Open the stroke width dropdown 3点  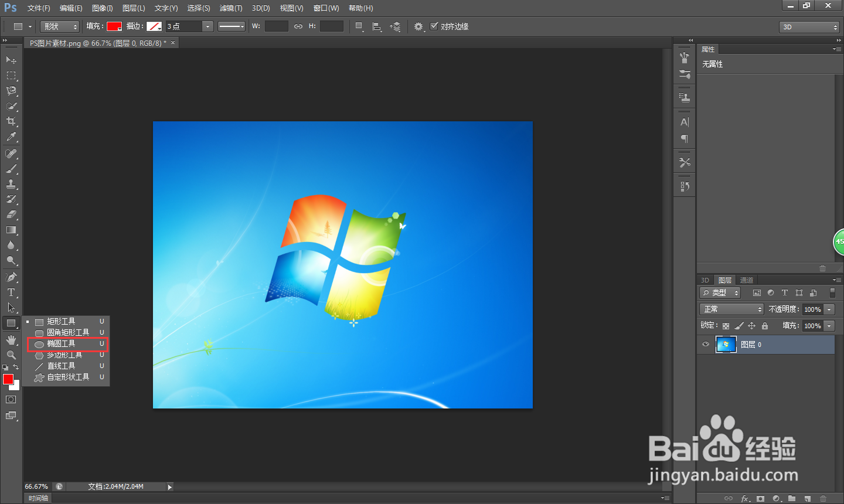[207, 26]
